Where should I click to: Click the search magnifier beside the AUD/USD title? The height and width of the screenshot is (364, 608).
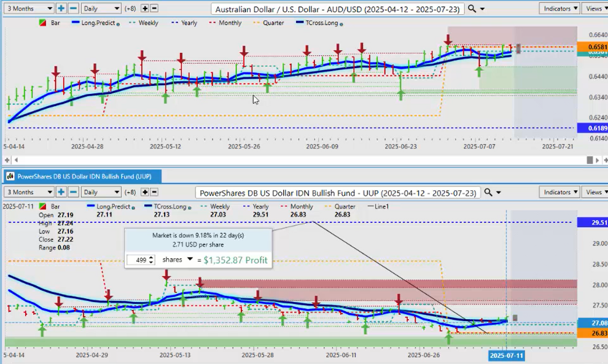click(472, 9)
